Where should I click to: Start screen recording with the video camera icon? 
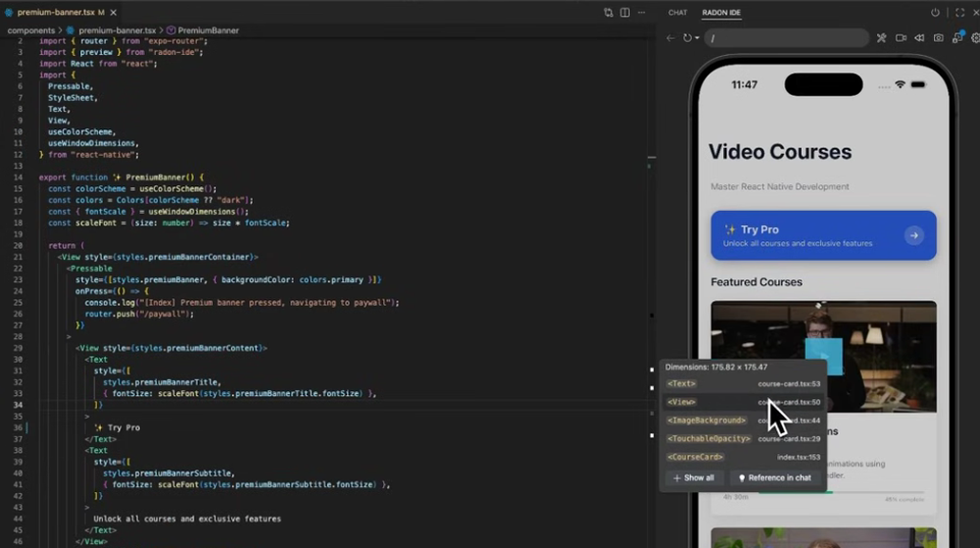point(901,38)
